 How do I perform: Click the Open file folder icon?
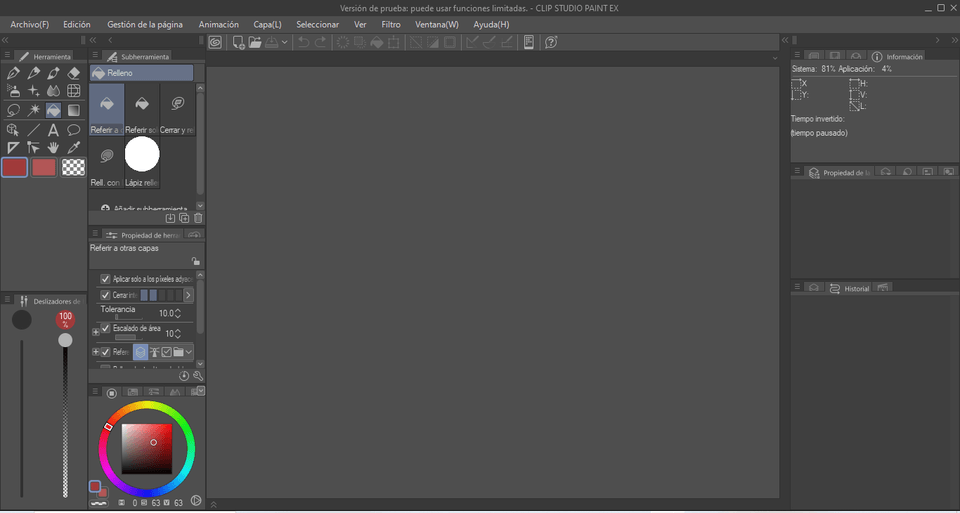[x=255, y=42]
